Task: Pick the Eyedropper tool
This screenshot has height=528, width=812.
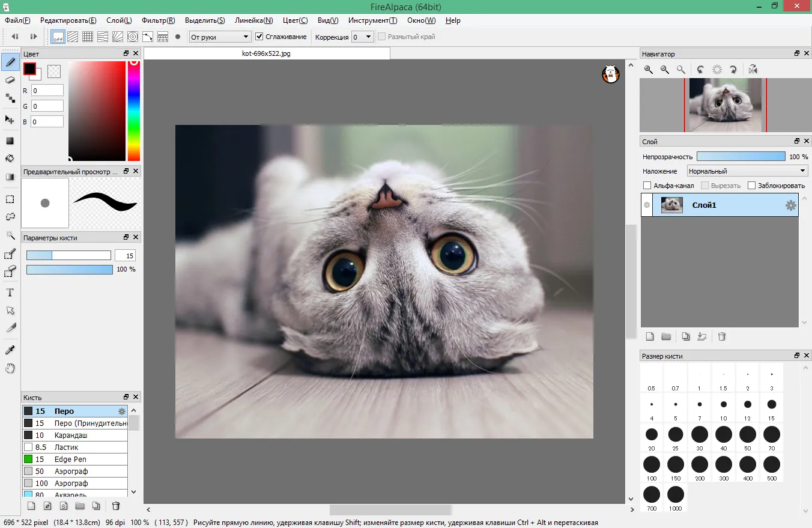Action: point(10,350)
